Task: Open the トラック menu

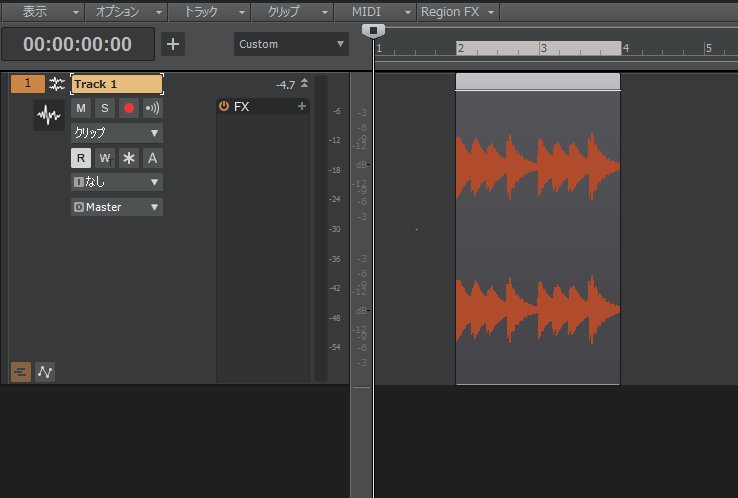Action: (x=208, y=11)
